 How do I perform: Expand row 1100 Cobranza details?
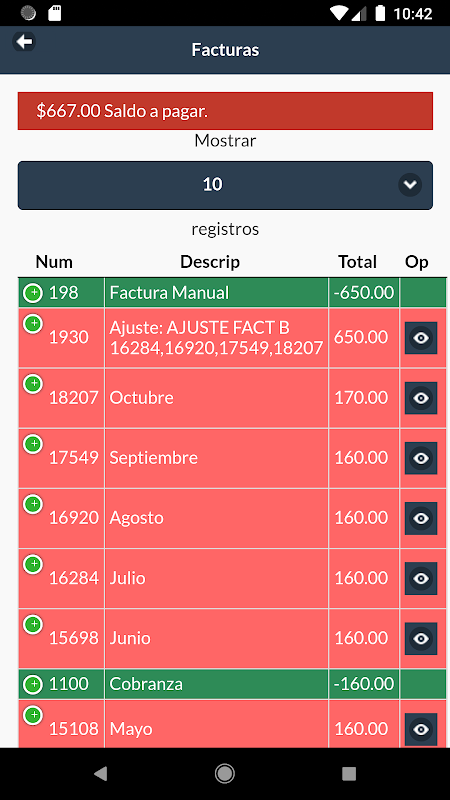[33, 684]
